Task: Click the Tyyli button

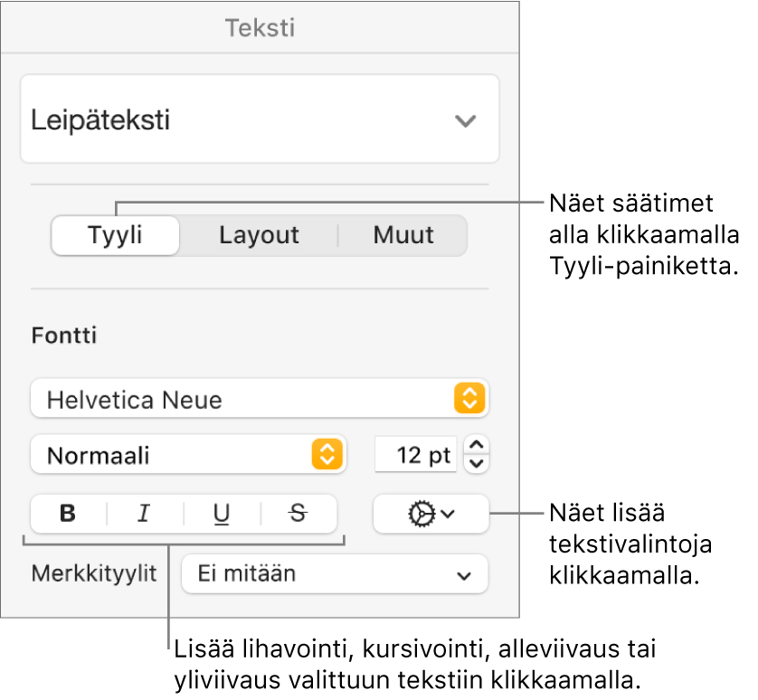Action: [x=115, y=235]
